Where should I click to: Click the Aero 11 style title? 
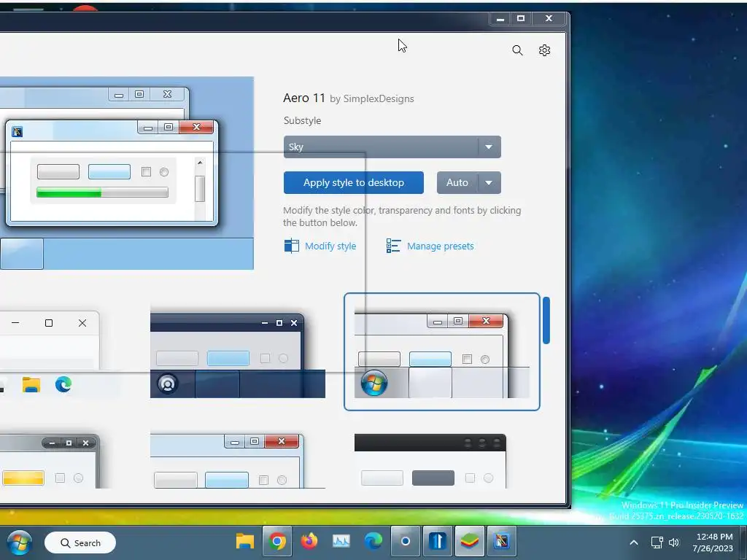pos(304,98)
